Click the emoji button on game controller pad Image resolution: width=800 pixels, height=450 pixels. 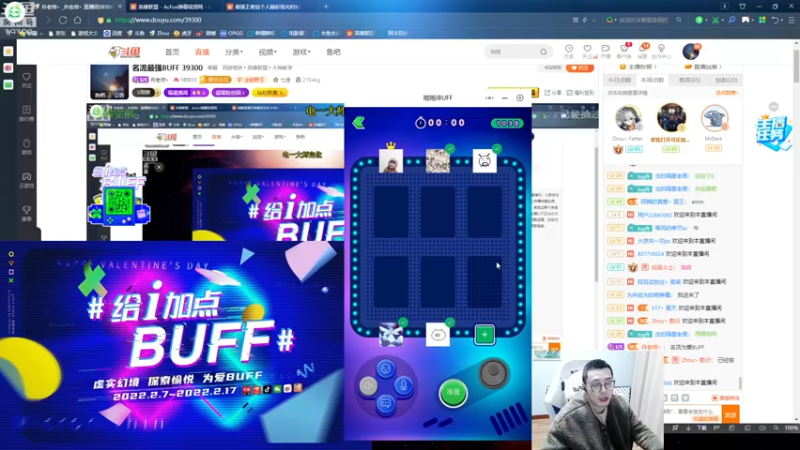coord(386,368)
